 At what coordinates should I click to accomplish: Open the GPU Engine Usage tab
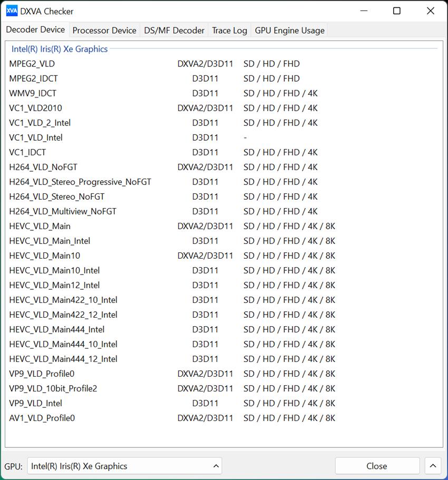coord(289,31)
